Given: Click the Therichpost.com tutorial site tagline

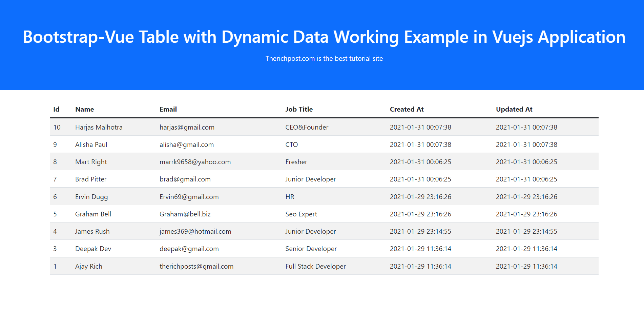Looking at the screenshot, I should [x=324, y=58].
